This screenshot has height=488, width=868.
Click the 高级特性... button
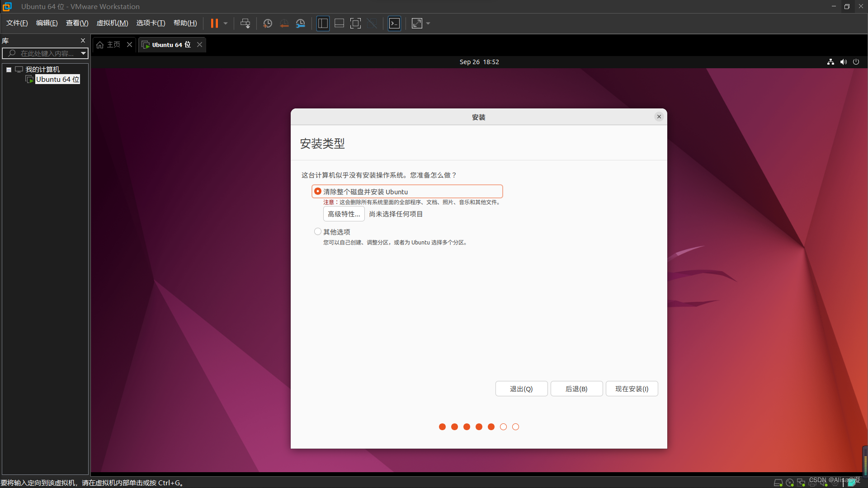coord(344,214)
